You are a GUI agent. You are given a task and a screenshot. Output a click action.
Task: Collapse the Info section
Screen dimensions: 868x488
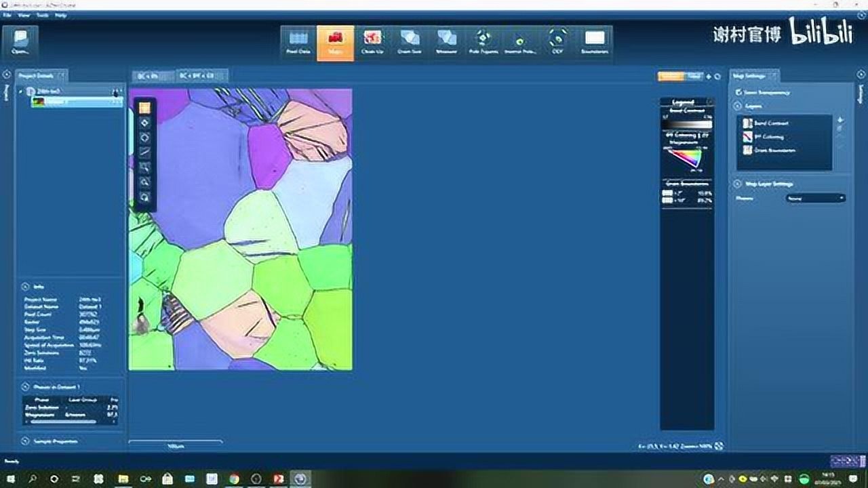(x=25, y=286)
